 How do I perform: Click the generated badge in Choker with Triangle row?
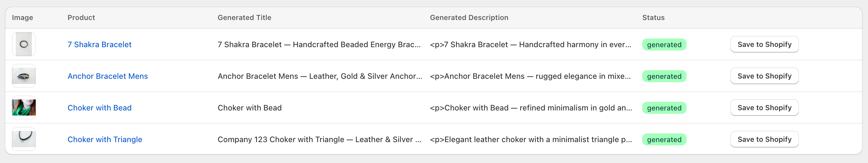[x=664, y=139]
